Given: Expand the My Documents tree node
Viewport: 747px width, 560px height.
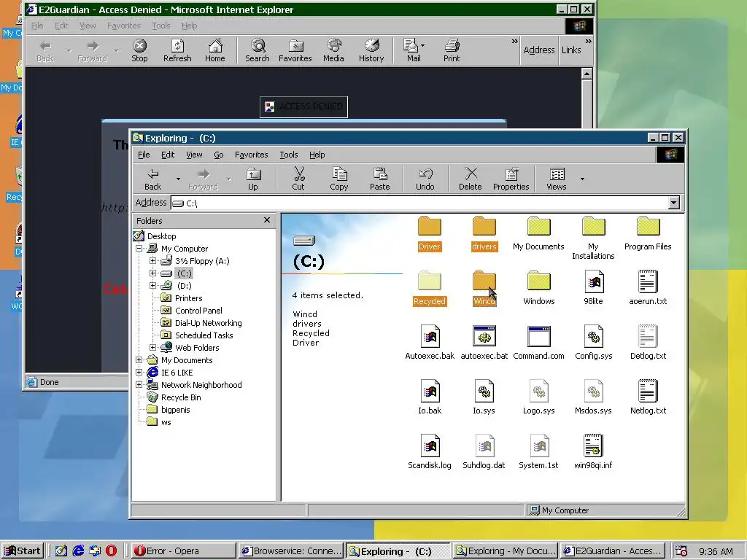Looking at the screenshot, I should coord(139,360).
